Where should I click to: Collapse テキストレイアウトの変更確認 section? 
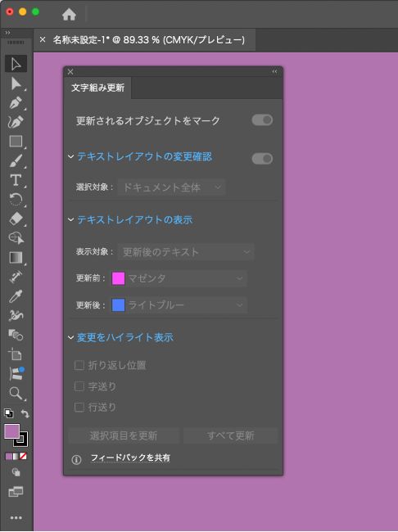point(70,156)
